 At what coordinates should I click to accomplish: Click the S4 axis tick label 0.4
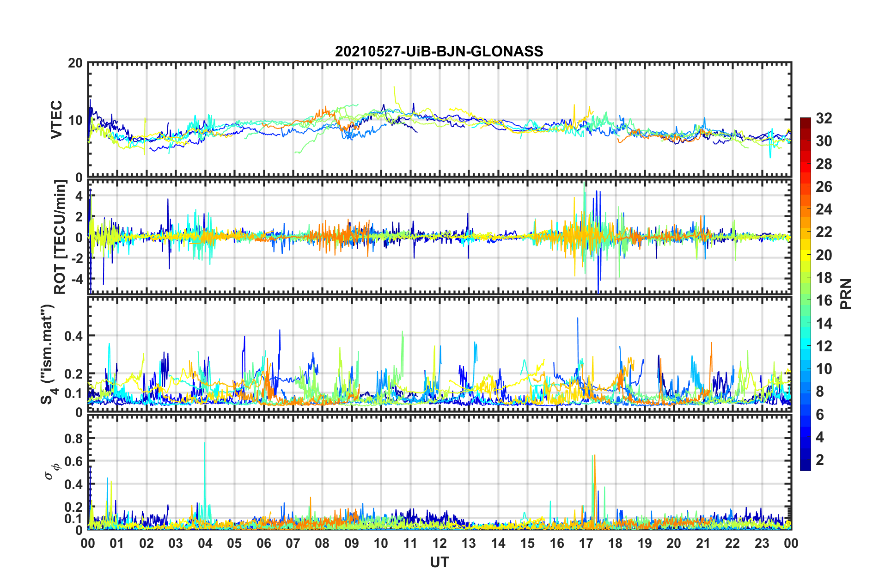tap(73, 336)
